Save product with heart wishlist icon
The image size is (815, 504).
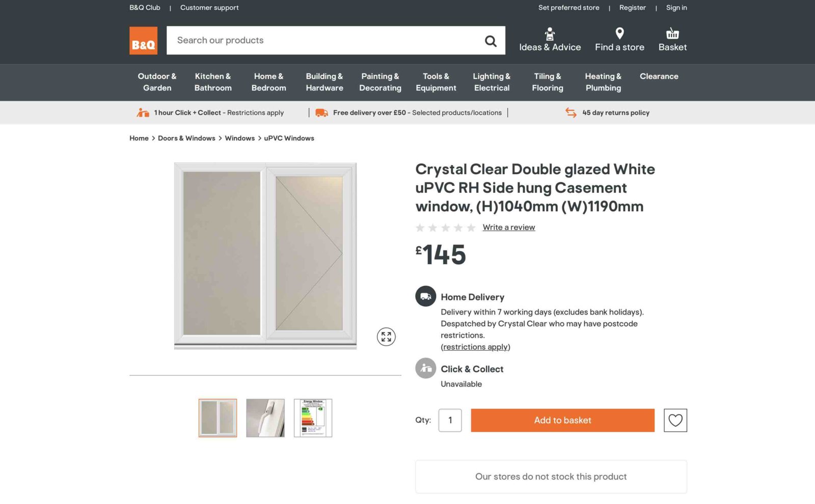(675, 421)
